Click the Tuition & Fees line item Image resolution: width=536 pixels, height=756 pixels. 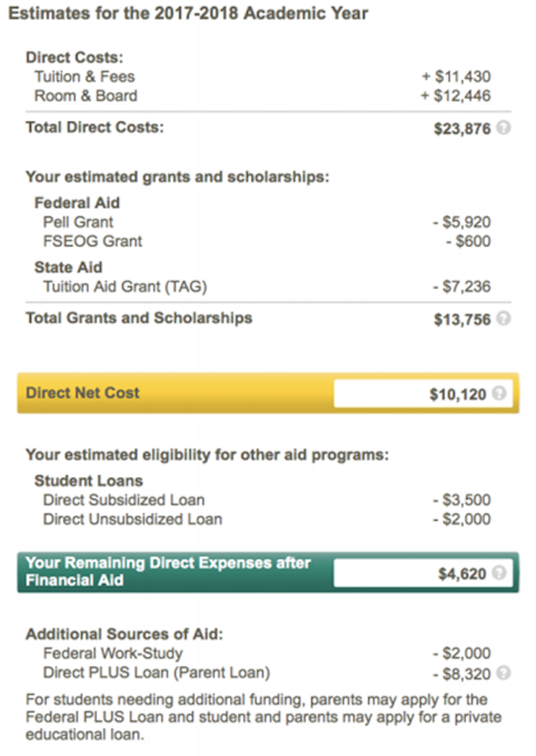click(x=85, y=77)
